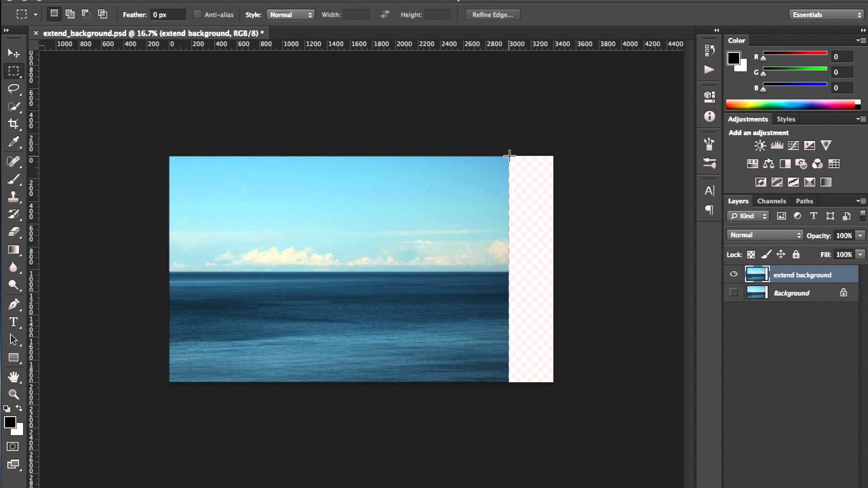Screen dimensions: 868x488
Task: Switch to the Paths tab
Action: [804, 201]
